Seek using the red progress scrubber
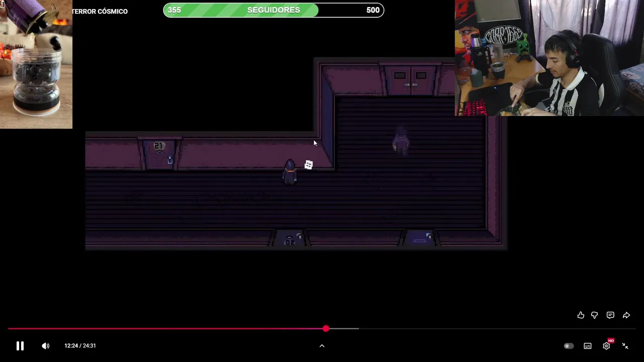 point(326,328)
